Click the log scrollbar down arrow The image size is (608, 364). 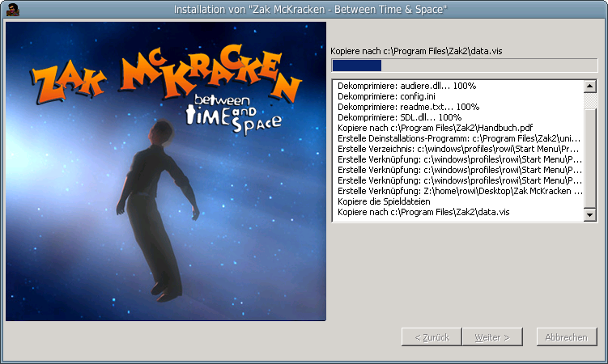click(590, 215)
